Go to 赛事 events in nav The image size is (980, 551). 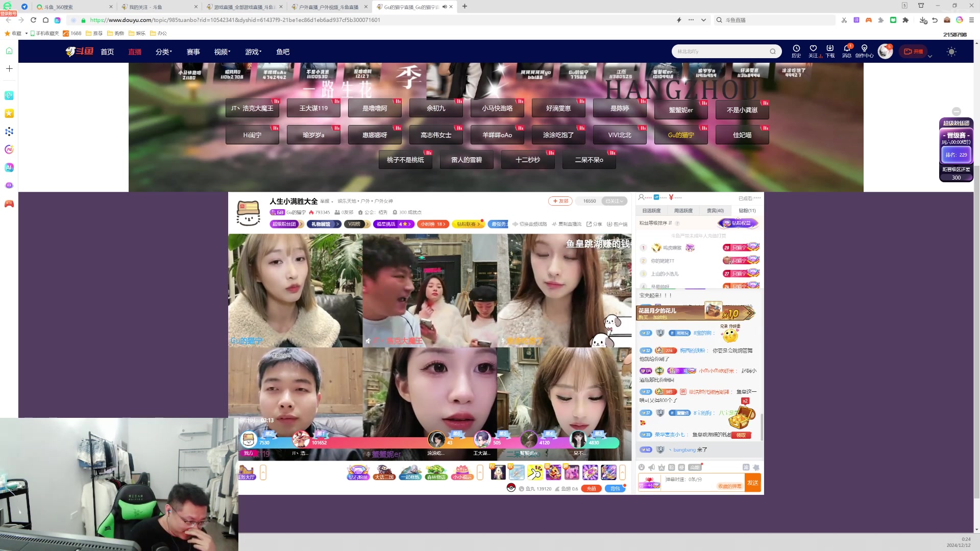pyautogui.click(x=193, y=52)
